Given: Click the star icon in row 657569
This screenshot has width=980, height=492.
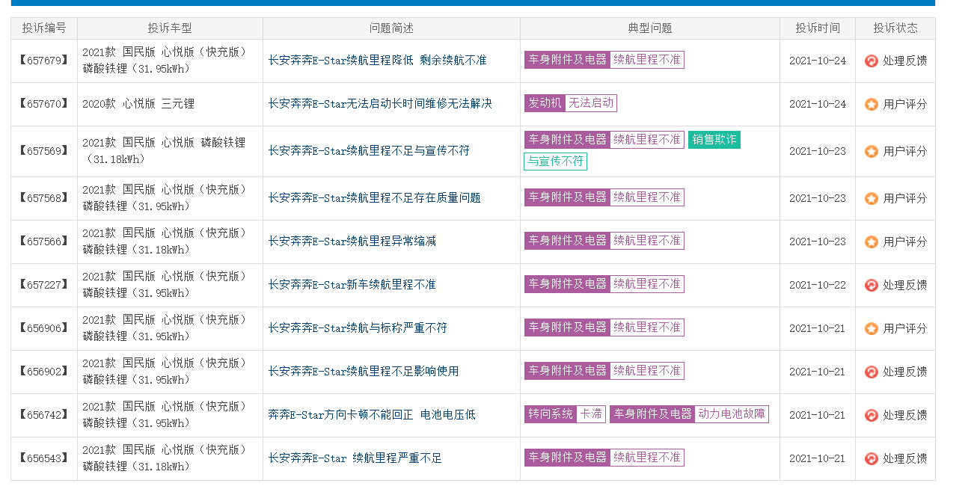Looking at the screenshot, I should pos(872,151).
